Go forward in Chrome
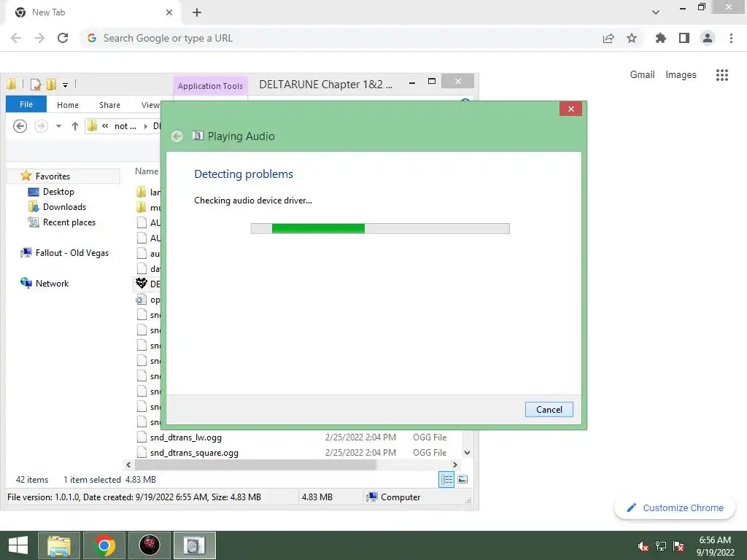Screen dimensions: 747x560 [39, 38]
